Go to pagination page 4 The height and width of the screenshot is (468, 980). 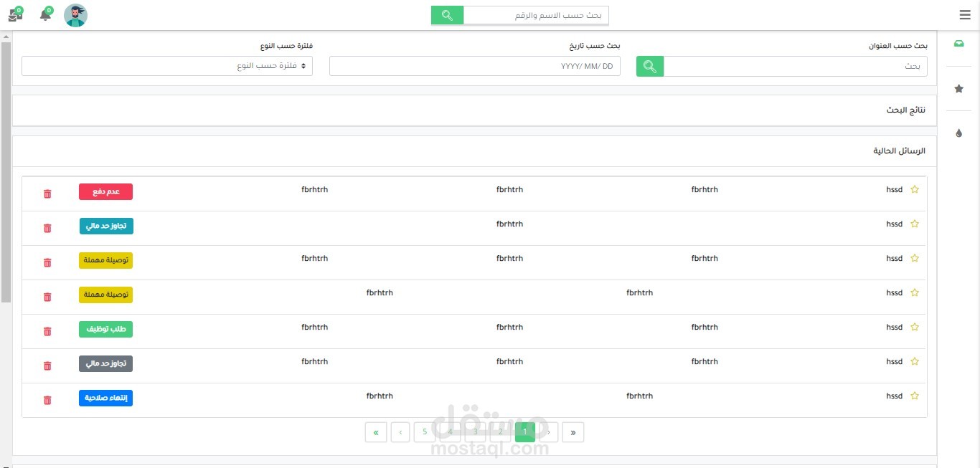point(450,432)
